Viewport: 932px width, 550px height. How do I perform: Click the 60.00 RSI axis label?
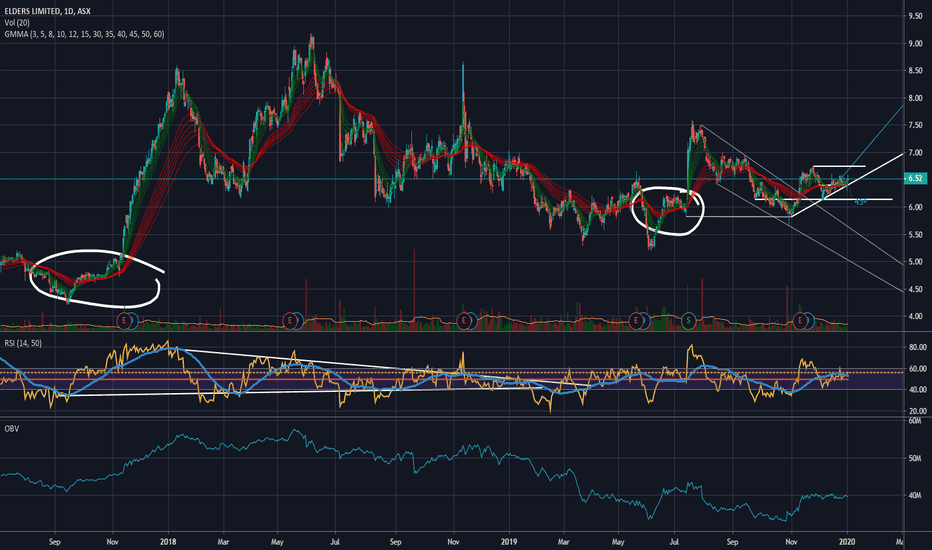[x=917, y=369]
